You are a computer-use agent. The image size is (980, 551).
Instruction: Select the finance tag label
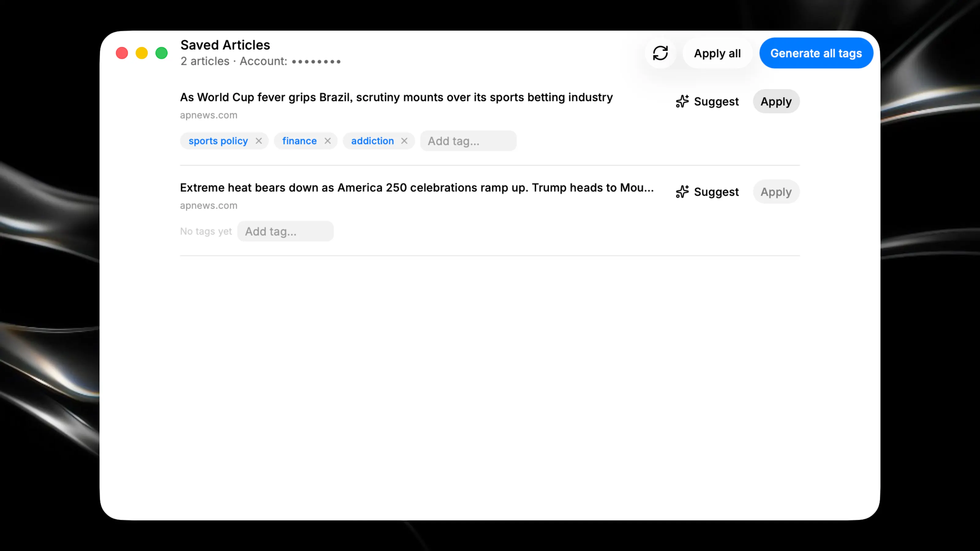(300, 141)
